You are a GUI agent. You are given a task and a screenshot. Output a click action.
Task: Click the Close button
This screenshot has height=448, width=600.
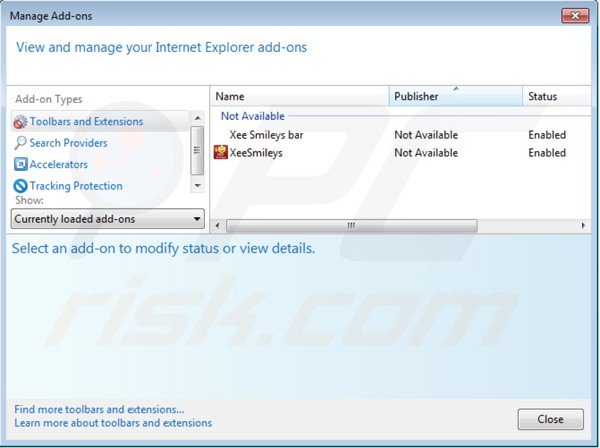[551, 419]
